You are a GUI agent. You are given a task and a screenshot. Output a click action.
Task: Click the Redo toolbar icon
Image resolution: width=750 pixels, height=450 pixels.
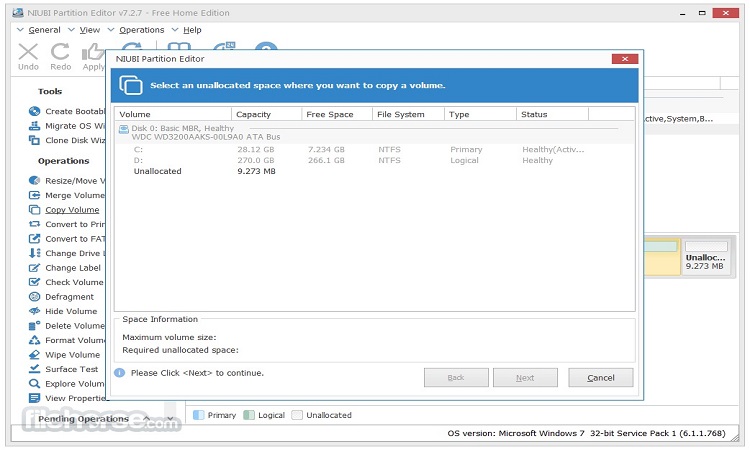click(x=61, y=52)
